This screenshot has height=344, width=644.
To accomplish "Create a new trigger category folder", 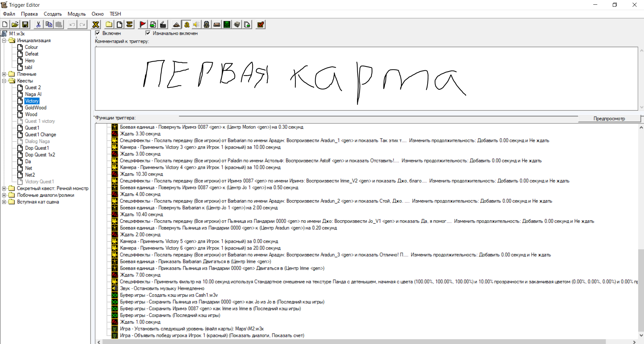I will pos(109,25).
